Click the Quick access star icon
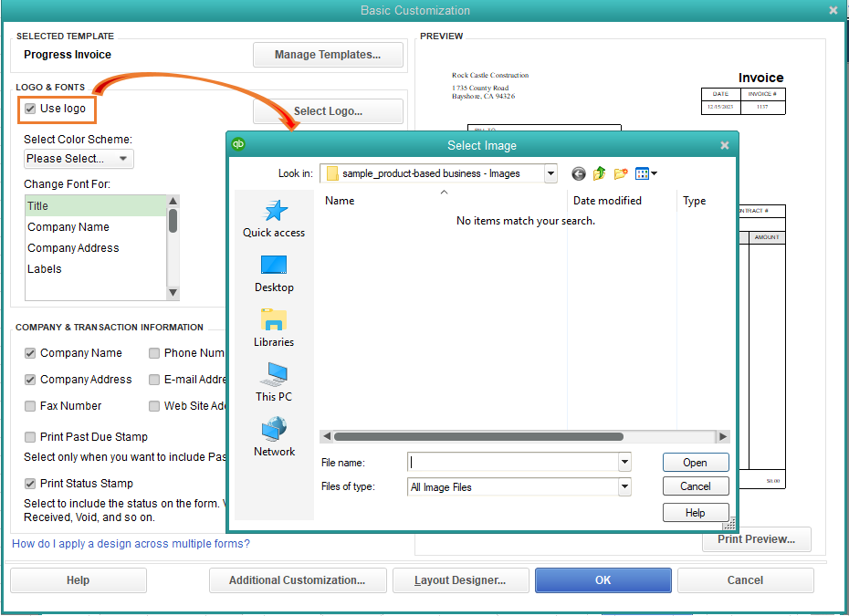This screenshot has height=616, width=849. click(x=275, y=211)
